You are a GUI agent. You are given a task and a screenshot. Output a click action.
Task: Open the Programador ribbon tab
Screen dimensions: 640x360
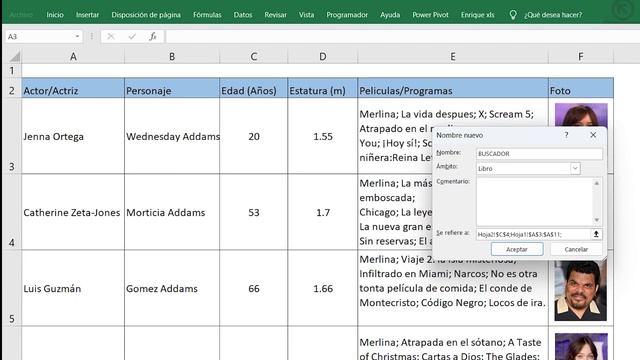point(347,15)
